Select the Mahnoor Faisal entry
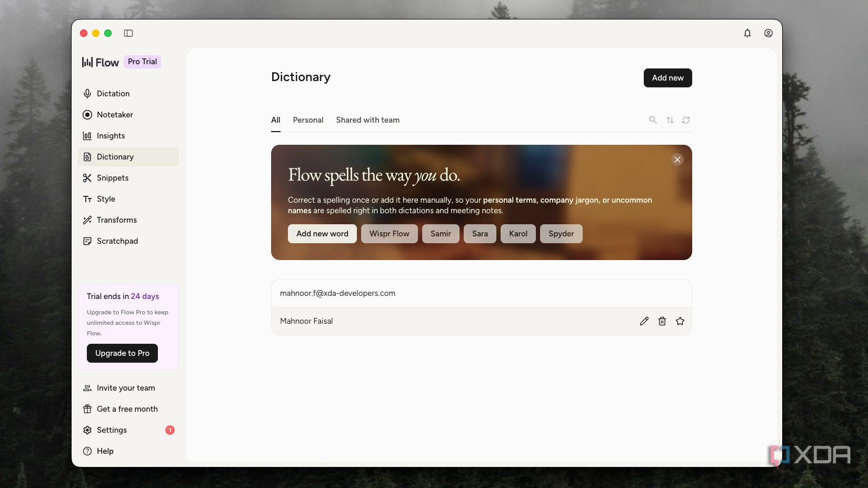This screenshot has width=868, height=488. coord(481,321)
